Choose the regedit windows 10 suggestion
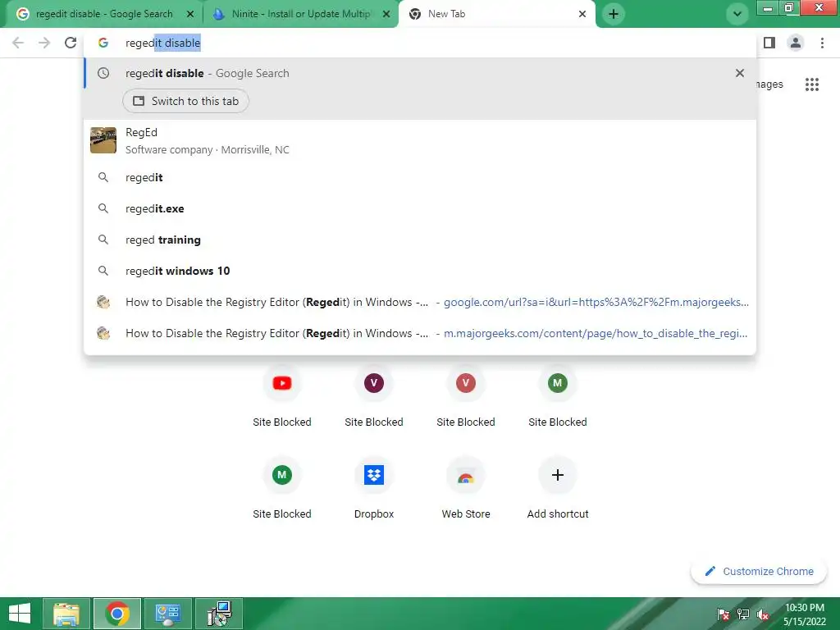The image size is (840, 630). pos(420,271)
